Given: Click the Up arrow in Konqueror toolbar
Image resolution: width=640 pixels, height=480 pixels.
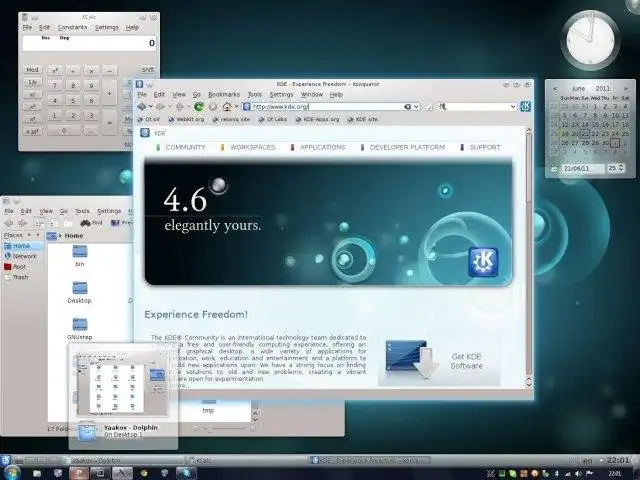Looking at the screenshot, I should tap(180, 107).
